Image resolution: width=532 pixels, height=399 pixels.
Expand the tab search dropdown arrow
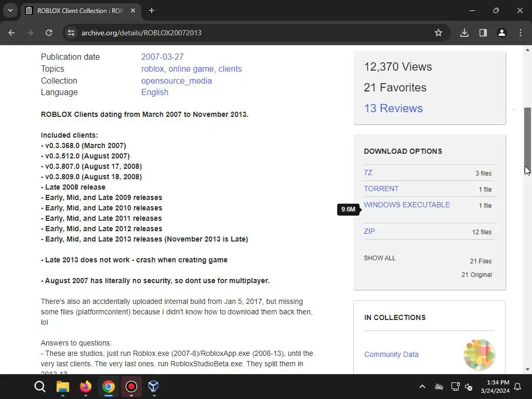10,10
